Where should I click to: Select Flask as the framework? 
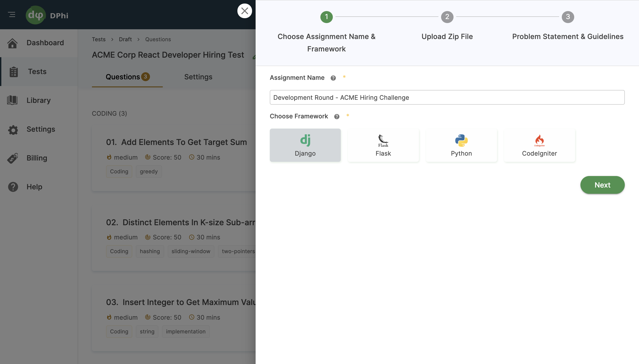click(x=383, y=145)
